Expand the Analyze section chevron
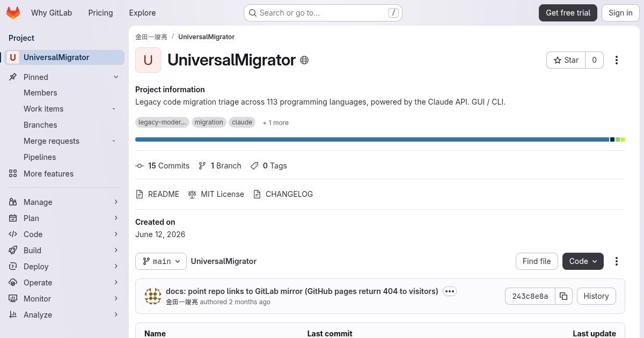 [x=116, y=315]
